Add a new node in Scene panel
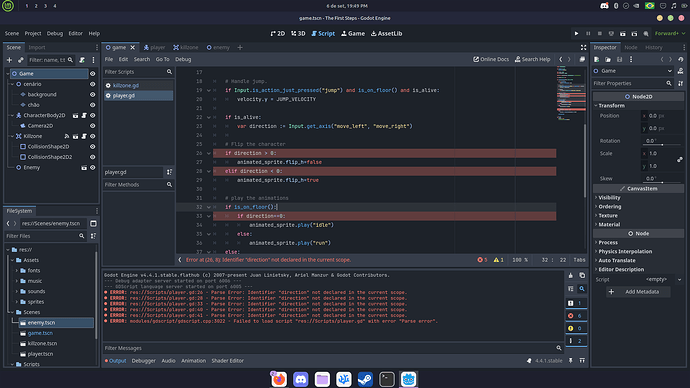The image size is (690, 388). (x=9, y=60)
